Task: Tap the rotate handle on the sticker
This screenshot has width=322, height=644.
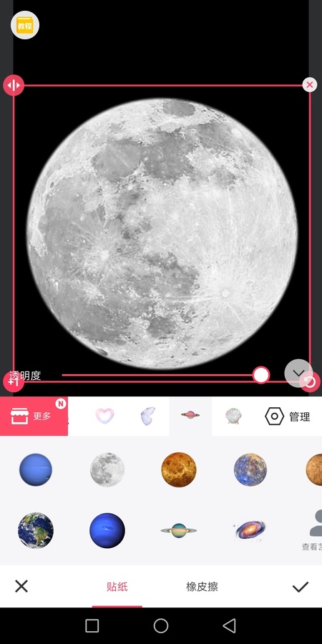Action: pyautogui.click(x=310, y=382)
